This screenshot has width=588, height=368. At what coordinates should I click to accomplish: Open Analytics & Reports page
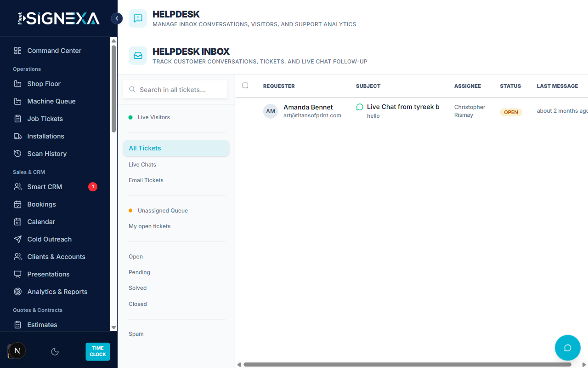pyautogui.click(x=55, y=292)
